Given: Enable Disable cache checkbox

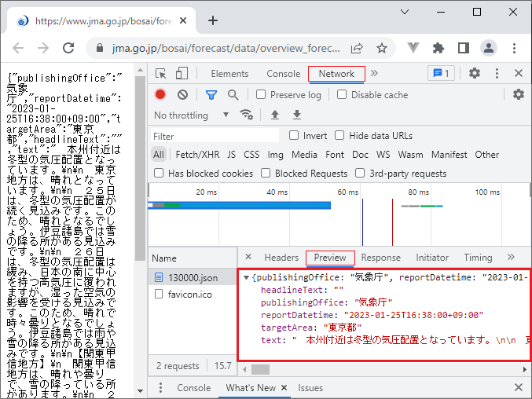Looking at the screenshot, I should (x=342, y=94).
